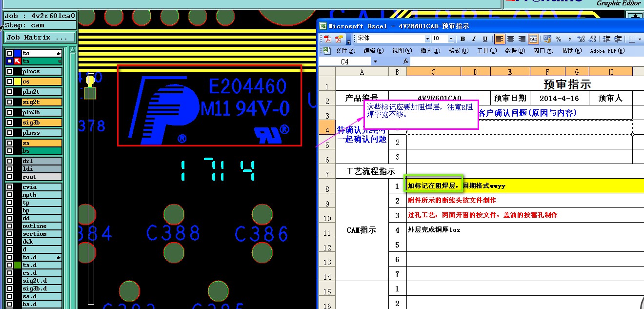Apply percent style format

click(558, 39)
